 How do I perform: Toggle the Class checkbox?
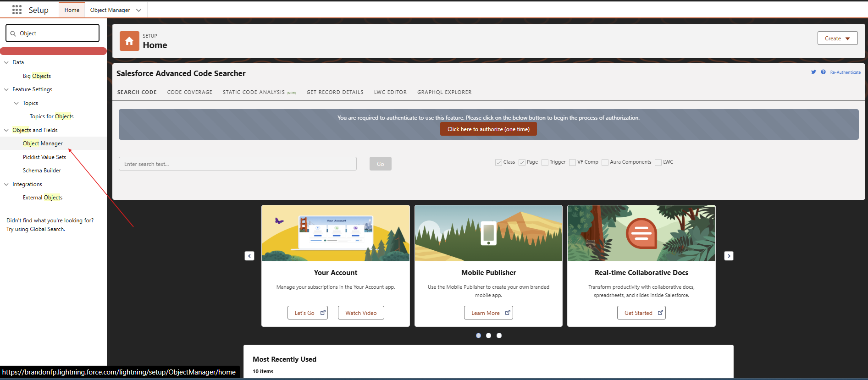(498, 162)
